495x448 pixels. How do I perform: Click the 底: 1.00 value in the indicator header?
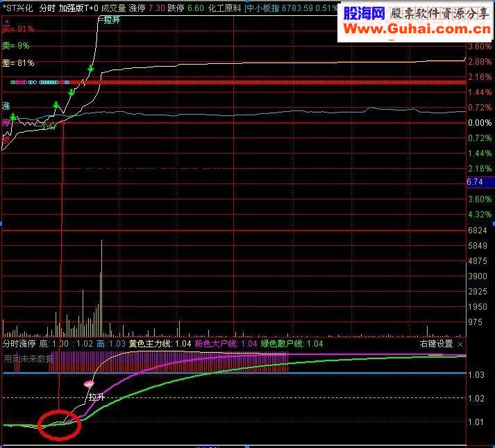(53, 344)
